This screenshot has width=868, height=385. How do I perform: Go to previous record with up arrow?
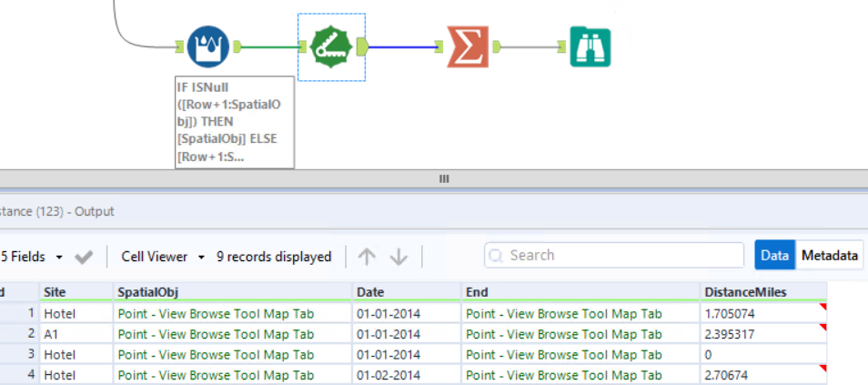pyautogui.click(x=367, y=257)
